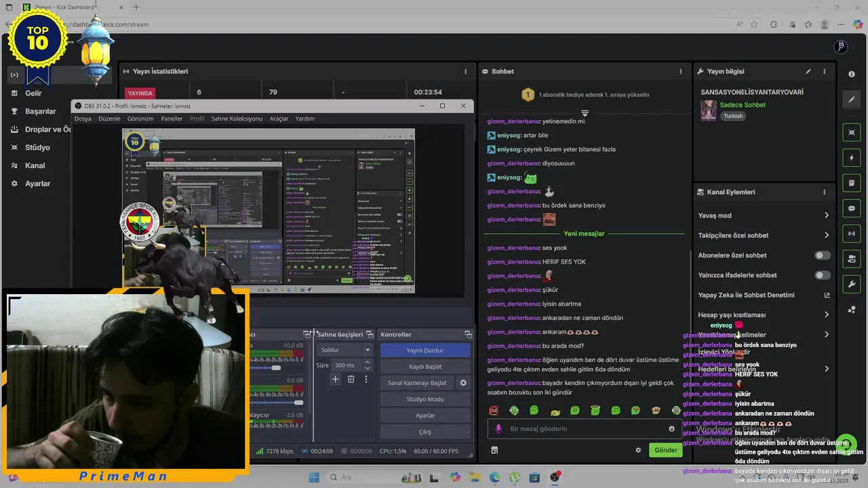Undock the Kontroller panel

(468, 335)
